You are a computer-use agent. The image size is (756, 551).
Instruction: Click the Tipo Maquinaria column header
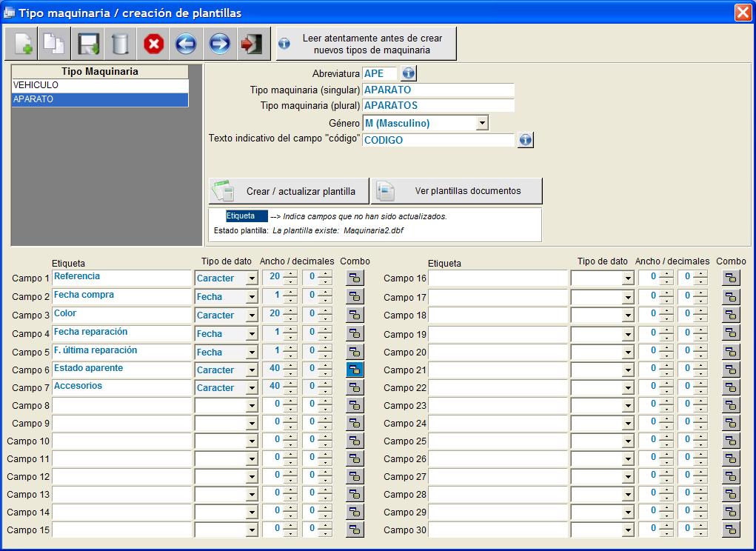[x=100, y=71]
